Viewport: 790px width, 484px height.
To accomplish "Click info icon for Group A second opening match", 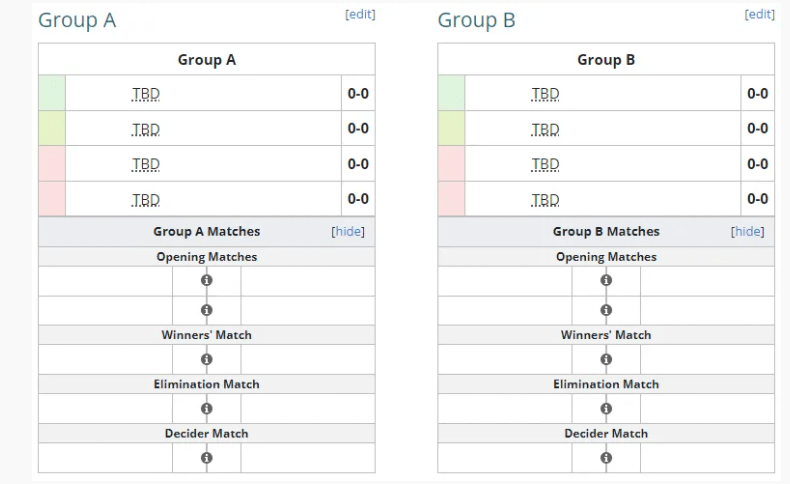I will [207, 310].
